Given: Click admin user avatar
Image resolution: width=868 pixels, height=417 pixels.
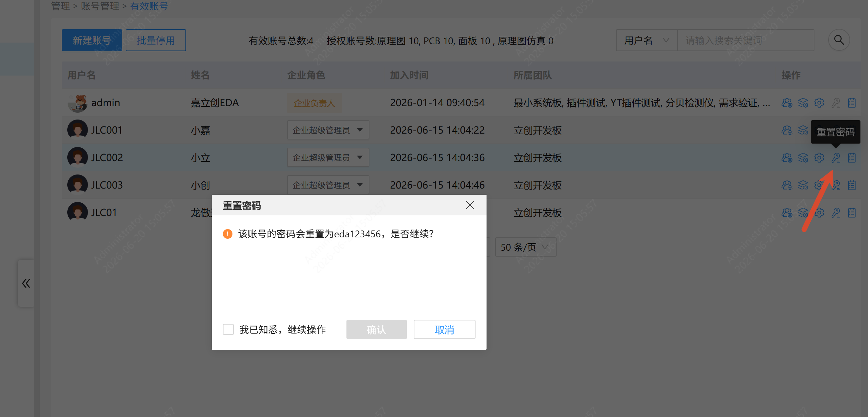Looking at the screenshot, I should tap(78, 103).
